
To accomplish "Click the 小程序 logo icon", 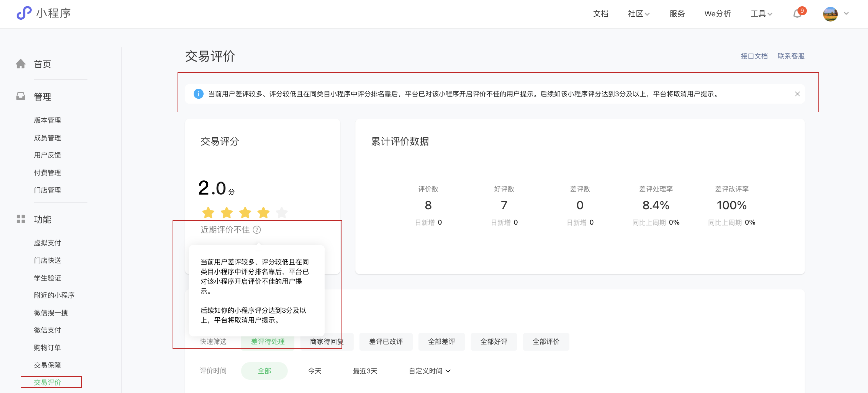I will click(x=24, y=13).
